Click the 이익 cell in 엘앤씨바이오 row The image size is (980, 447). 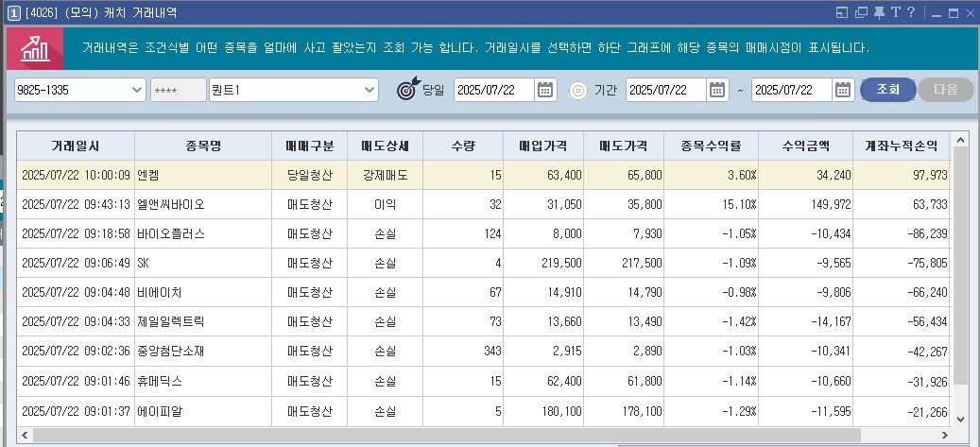[385, 204]
